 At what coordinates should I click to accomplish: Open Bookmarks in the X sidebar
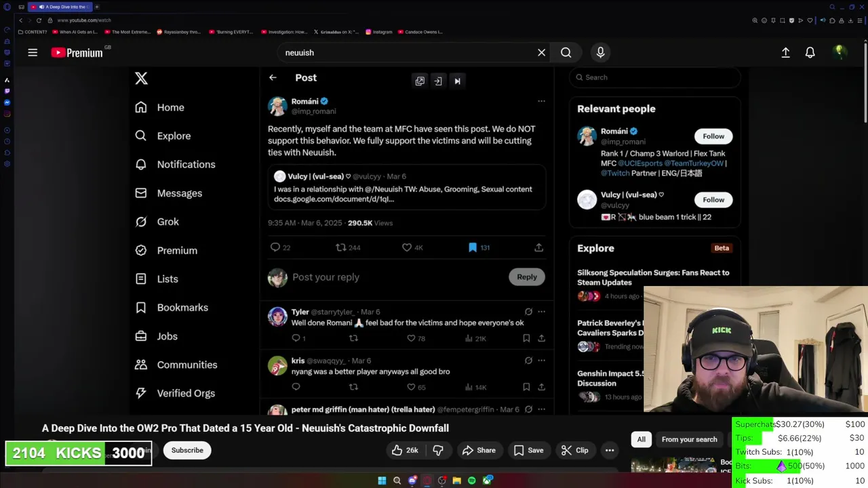(x=171, y=307)
